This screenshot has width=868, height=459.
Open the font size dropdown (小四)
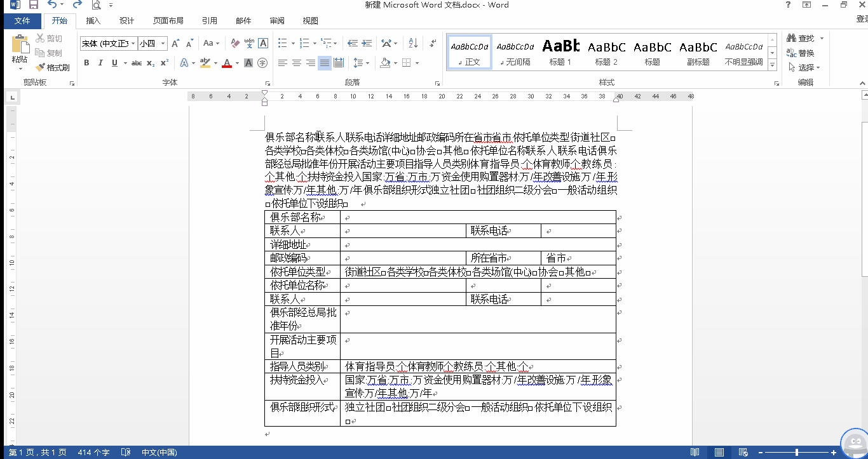point(163,44)
